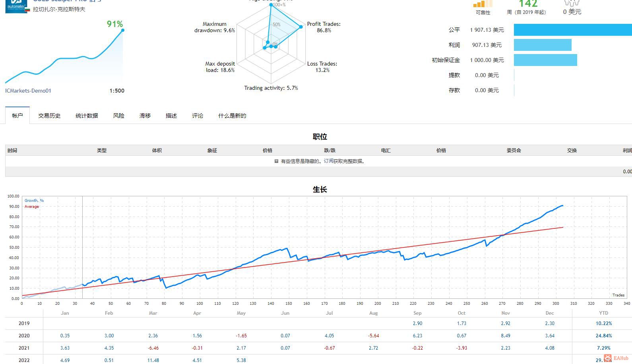Click the 'Growth, %' chart legend label
This screenshot has width=632, height=364.
[34, 201]
